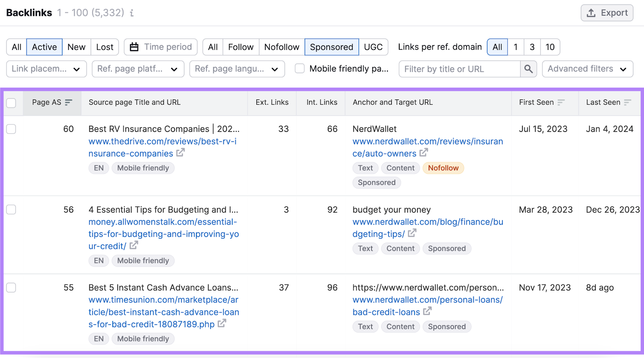644x358 pixels.
Task: Select the UGC filter tab
Action: pos(373,47)
